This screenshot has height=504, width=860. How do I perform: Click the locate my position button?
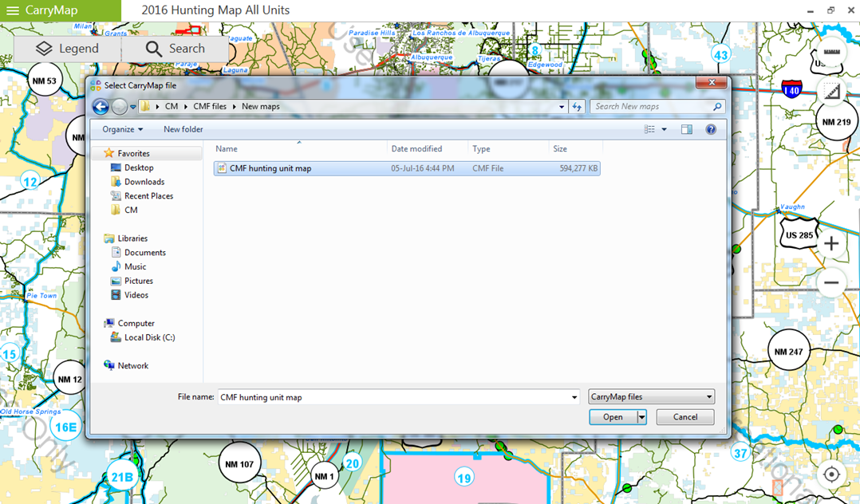point(831,474)
